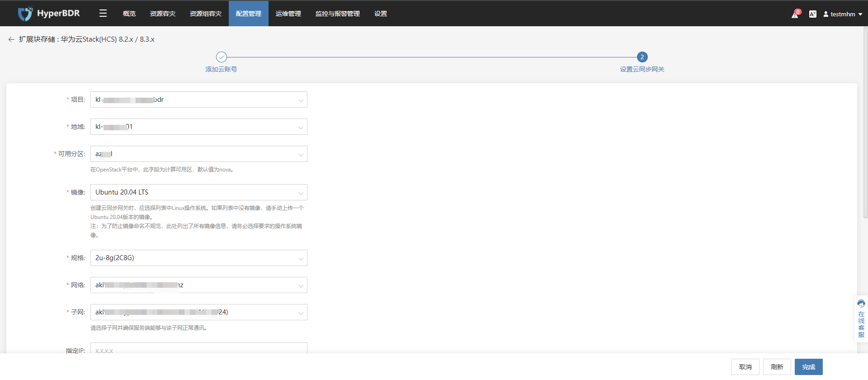868x380 pixels.
Task: Toggle the hamburger sidebar menu icon
Action: coord(103,14)
